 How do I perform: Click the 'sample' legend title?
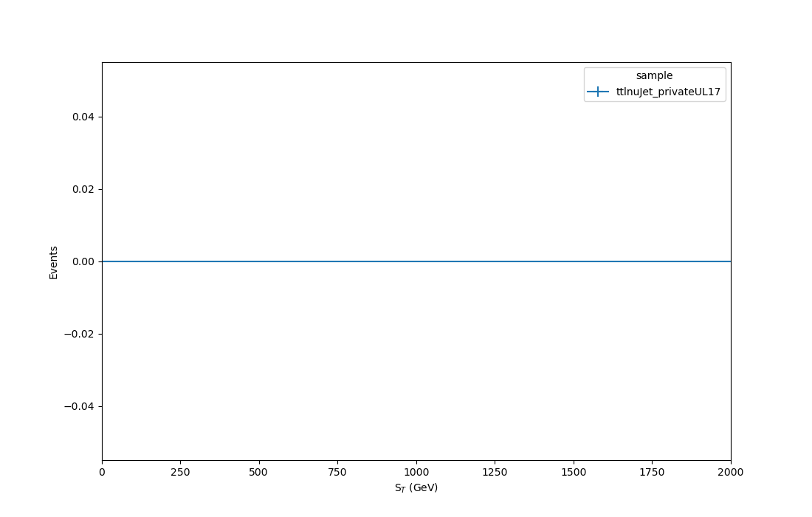click(x=654, y=75)
